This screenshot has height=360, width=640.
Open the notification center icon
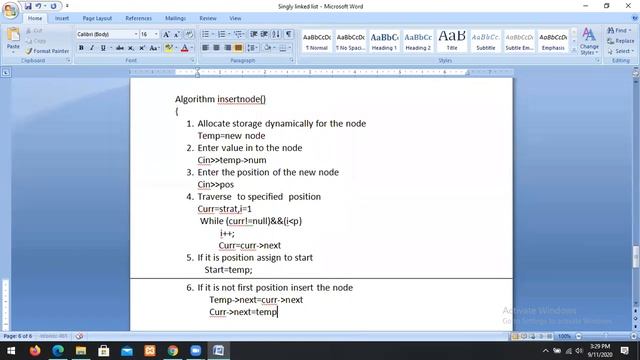[624, 351]
